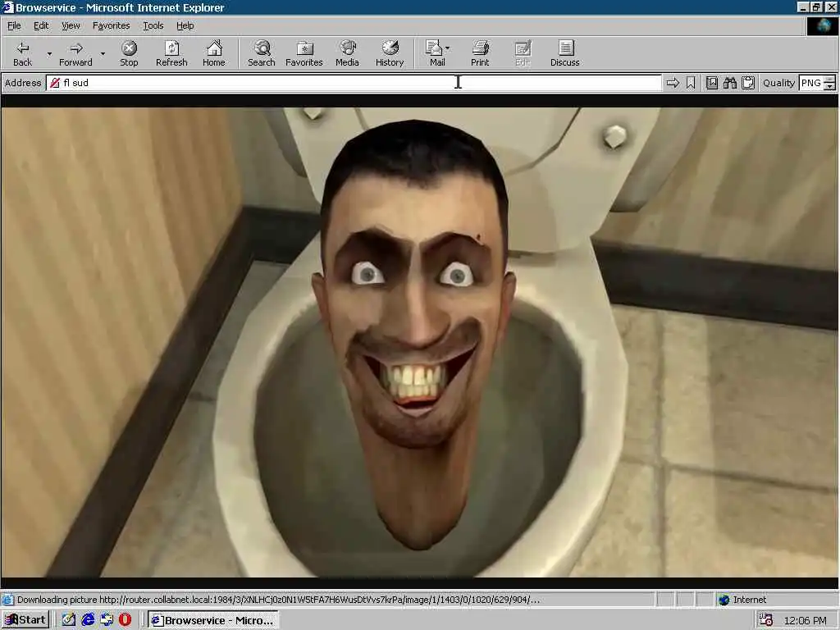Viewport: 840px width, 630px height.
Task: Open the File menu
Action: [14, 25]
